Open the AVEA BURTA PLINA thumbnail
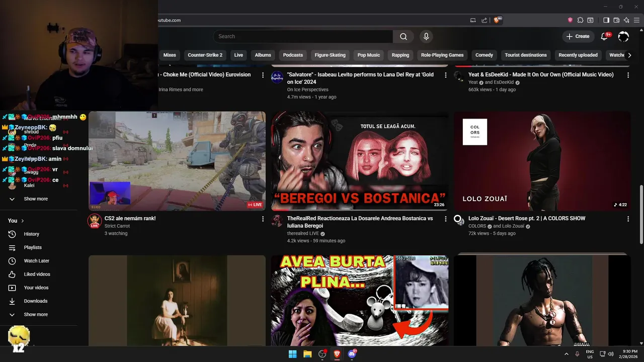This screenshot has height=362, width=644. click(x=360, y=301)
